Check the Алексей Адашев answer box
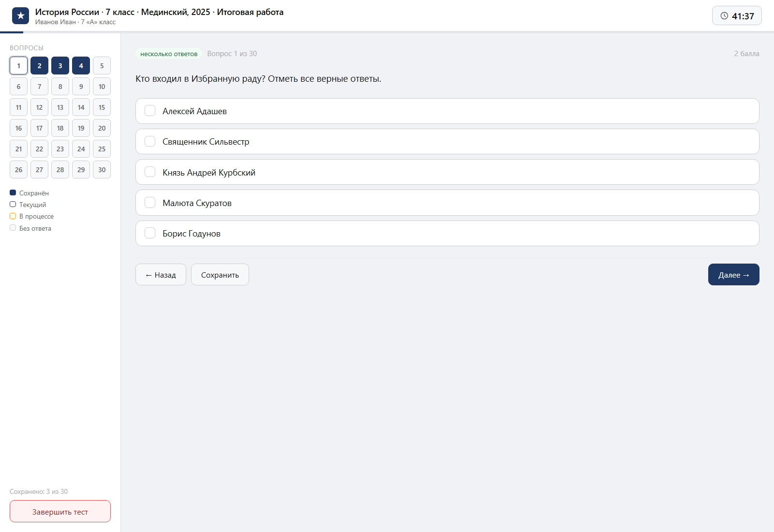 pos(150,111)
